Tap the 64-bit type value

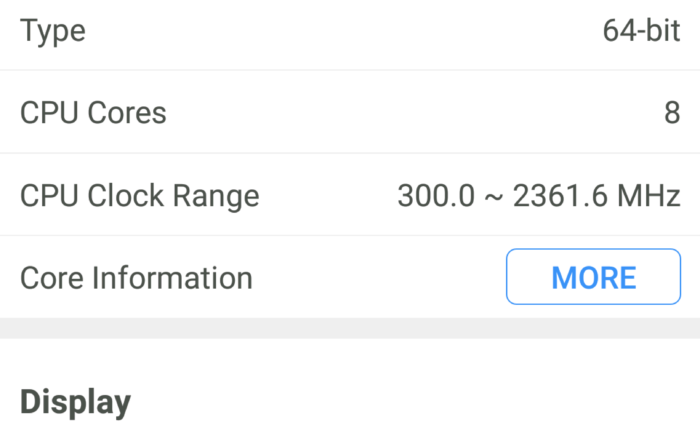pyautogui.click(x=640, y=31)
